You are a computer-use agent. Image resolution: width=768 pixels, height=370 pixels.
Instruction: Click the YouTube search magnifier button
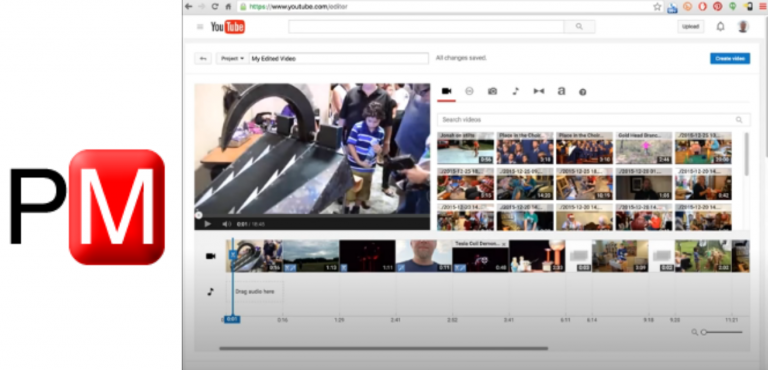click(579, 26)
